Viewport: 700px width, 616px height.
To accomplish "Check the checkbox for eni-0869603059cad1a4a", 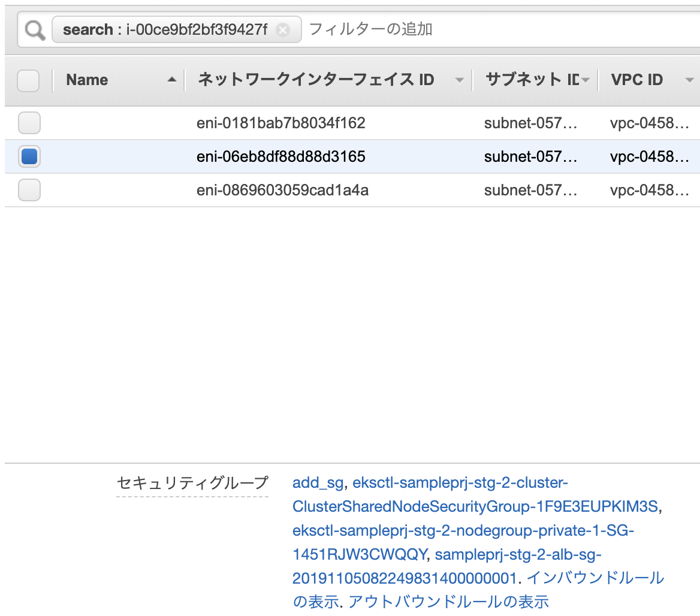I will (x=29, y=190).
